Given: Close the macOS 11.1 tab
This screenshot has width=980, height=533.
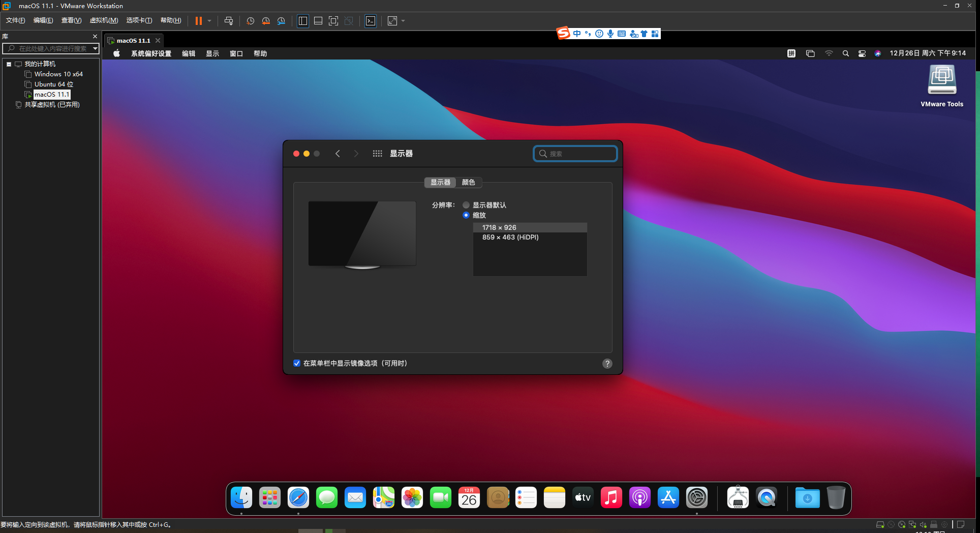Looking at the screenshot, I should 158,41.
